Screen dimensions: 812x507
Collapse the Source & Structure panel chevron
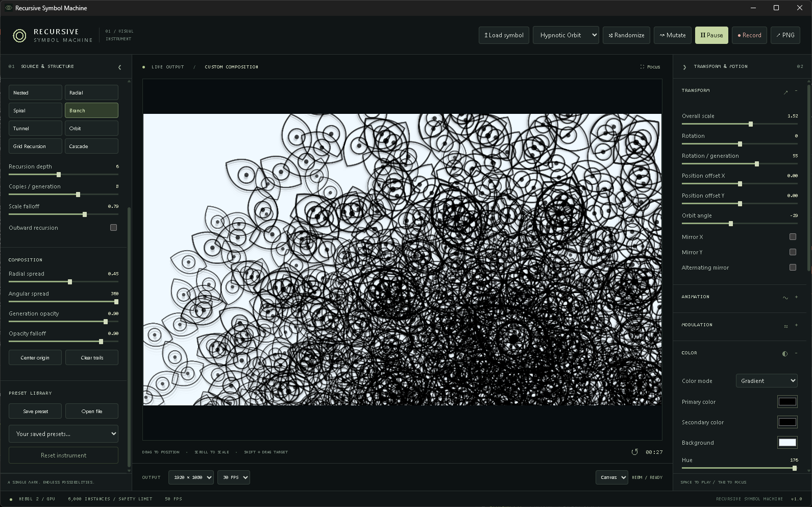(119, 67)
